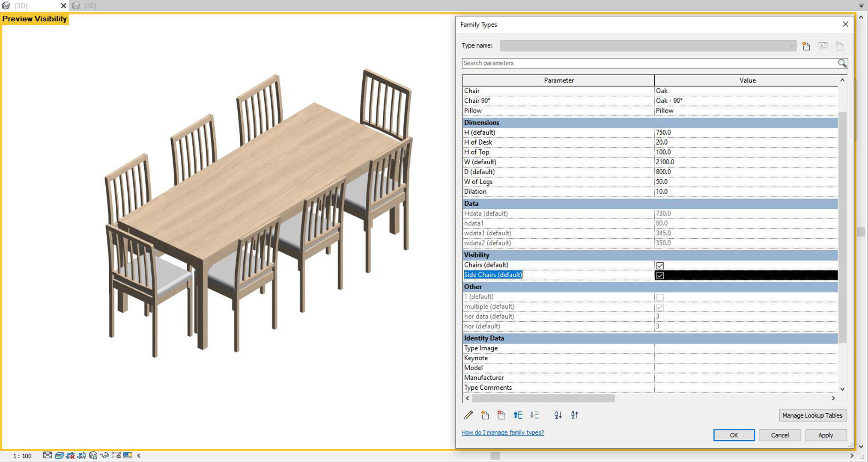Add a new parameter
Image resolution: width=868 pixels, height=462 pixels.
point(484,415)
